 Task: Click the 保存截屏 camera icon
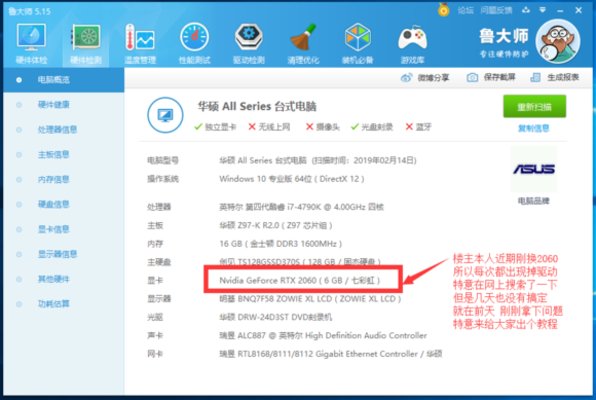[472, 78]
